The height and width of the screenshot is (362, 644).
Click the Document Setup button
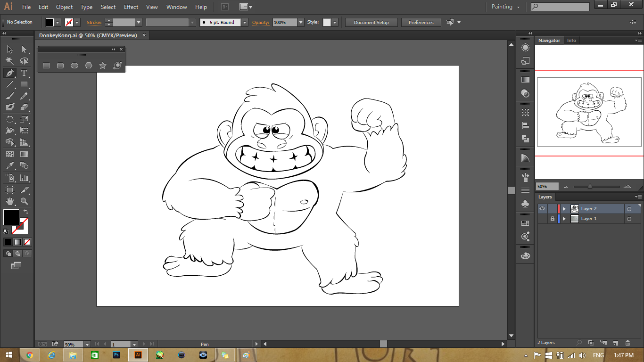click(x=372, y=22)
